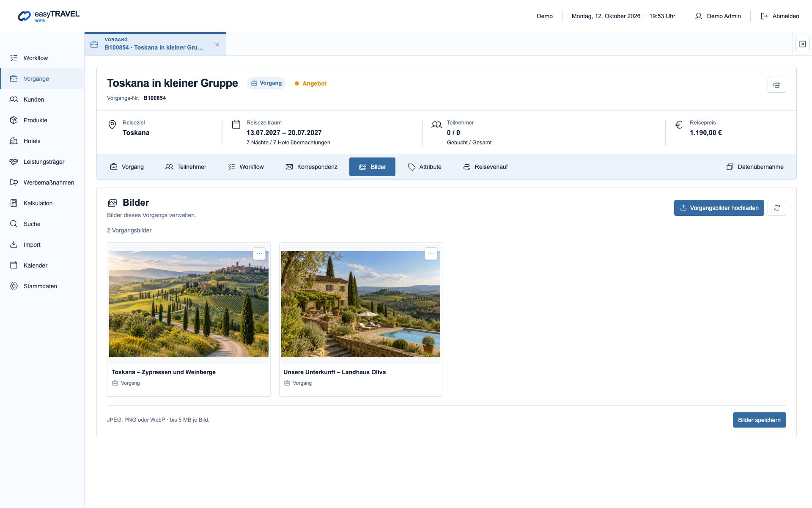Select the B100854 Toskana tab
This screenshot has height=508, width=812.
pyautogui.click(x=154, y=44)
